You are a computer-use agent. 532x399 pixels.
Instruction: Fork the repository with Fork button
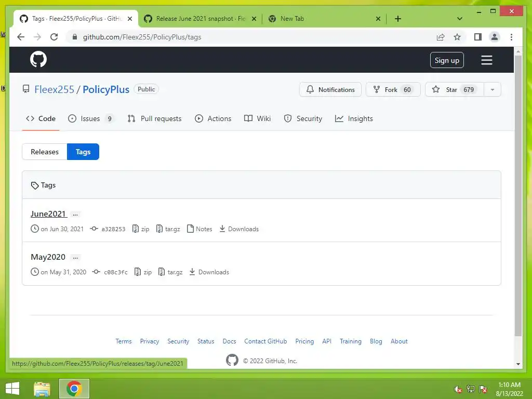point(393,89)
